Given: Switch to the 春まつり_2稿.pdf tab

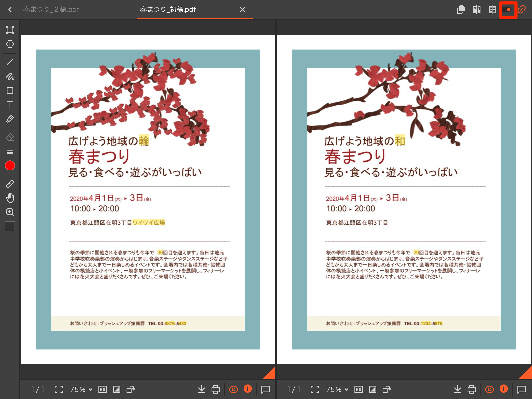Looking at the screenshot, I should [x=51, y=10].
